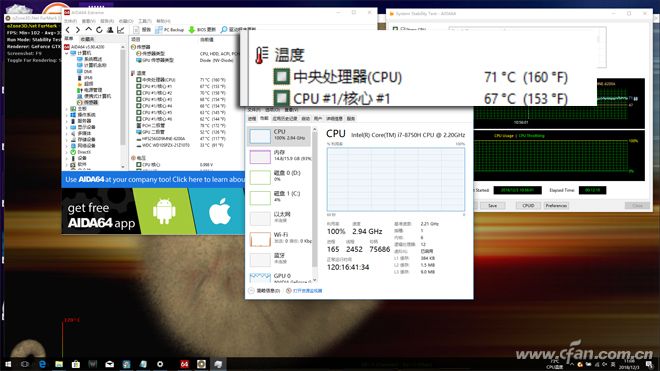Select Wi-Fi in Task Manager performance list
Screen dimensions: 660x371
pos(279,239)
